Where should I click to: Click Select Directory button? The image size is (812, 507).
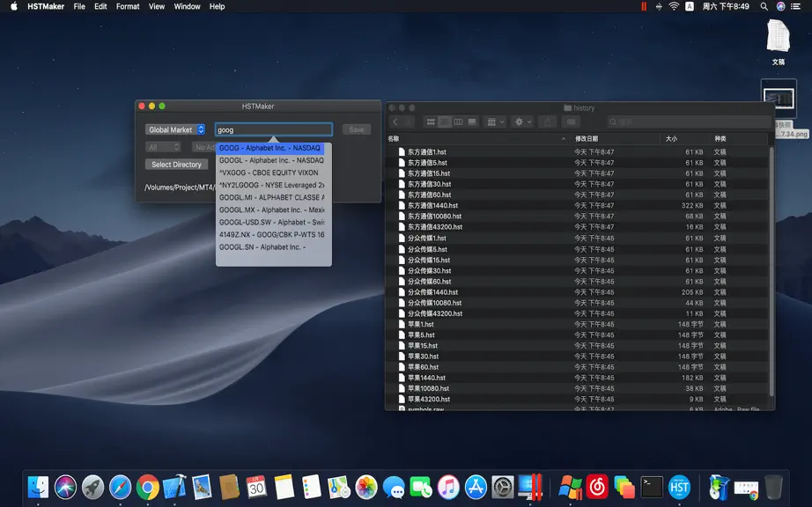(x=177, y=165)
